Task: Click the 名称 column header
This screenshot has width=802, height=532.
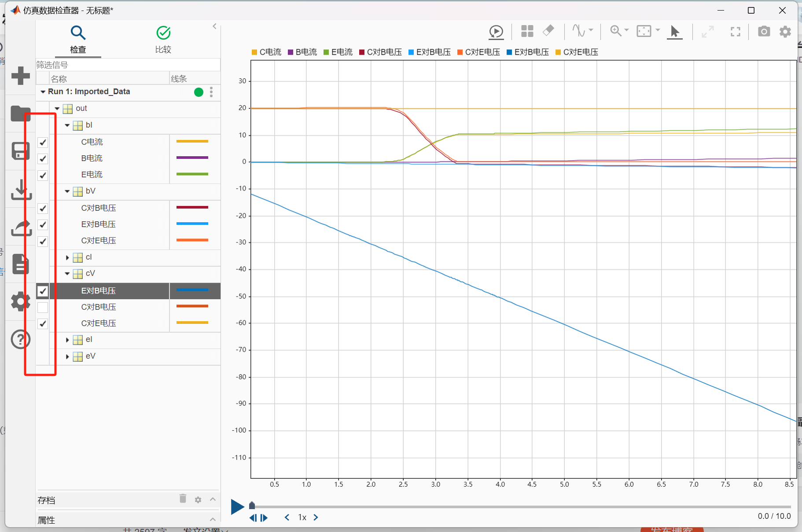Action: click(x=109, y=79)
